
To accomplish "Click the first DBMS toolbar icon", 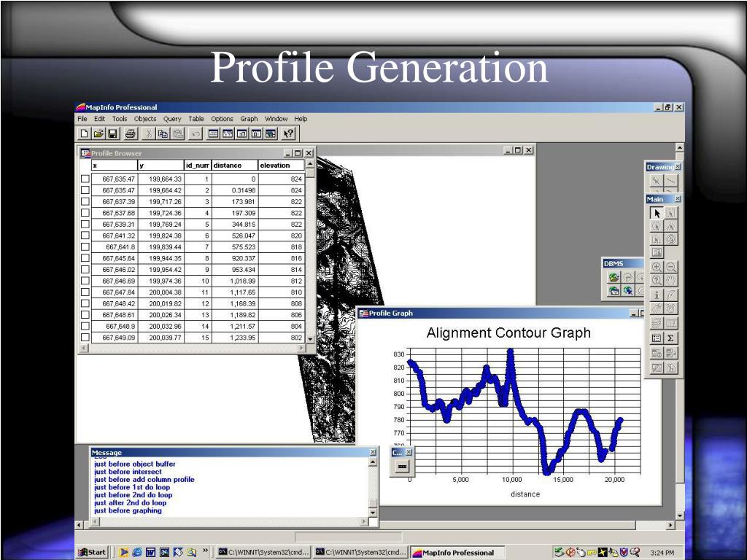I will tap(614, 276).
